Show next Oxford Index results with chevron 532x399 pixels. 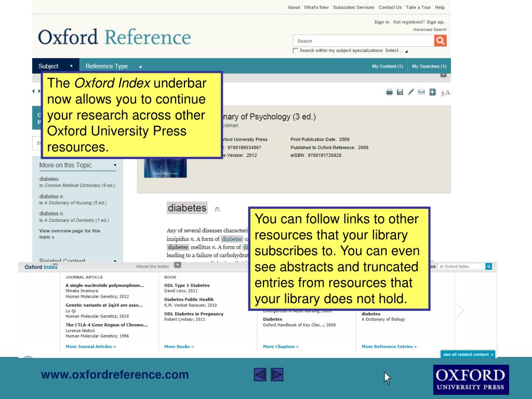pyautogui.click(x=460, y=311)
